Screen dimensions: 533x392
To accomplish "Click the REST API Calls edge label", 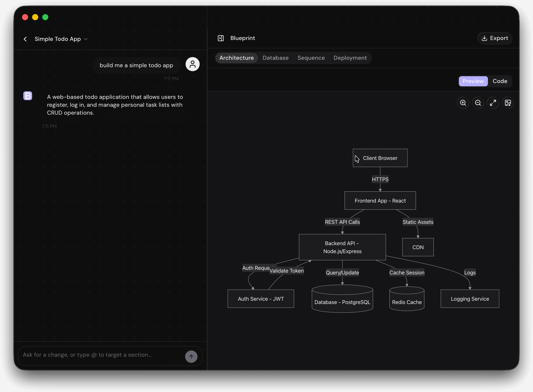I will 342,222.
